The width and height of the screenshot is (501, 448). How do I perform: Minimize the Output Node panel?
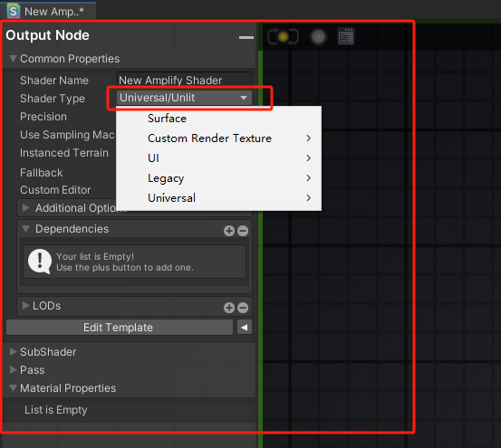(x=246, y=37)
